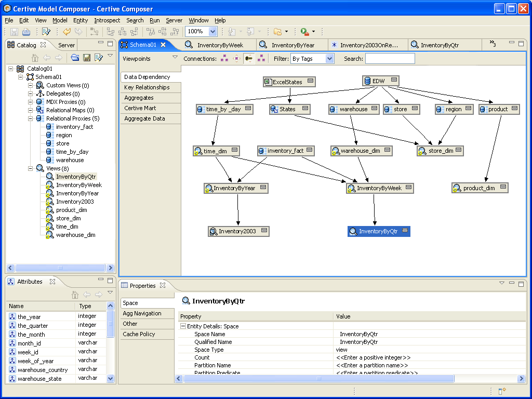Select inventory_fact in catalog tree
Image resolution: width=532 pixels, height=399 pixels.
(74, 127)
